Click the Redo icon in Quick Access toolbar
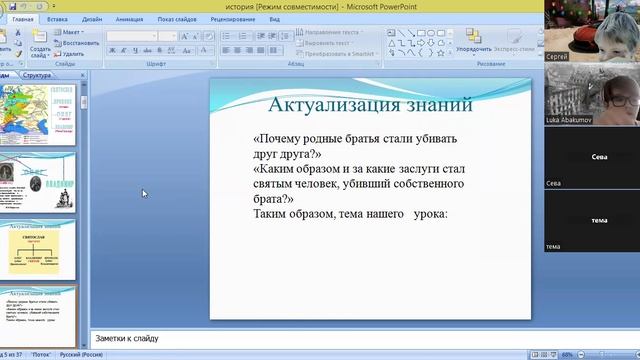 click(x=39, y=7)
